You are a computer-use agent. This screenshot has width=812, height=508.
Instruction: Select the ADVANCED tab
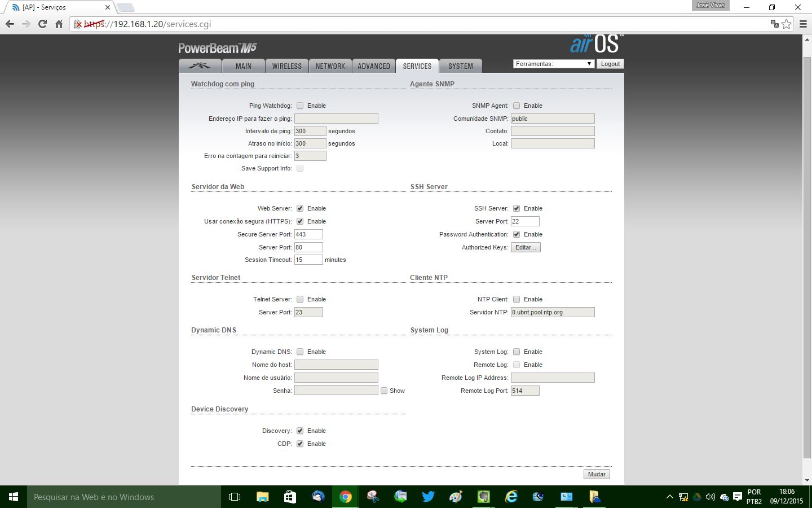coord(374,66)
